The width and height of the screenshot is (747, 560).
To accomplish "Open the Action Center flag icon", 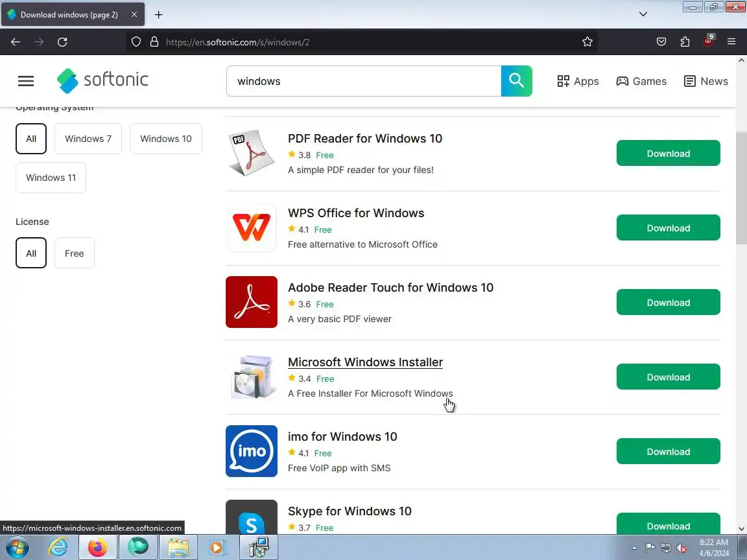I will click(650, 548).
